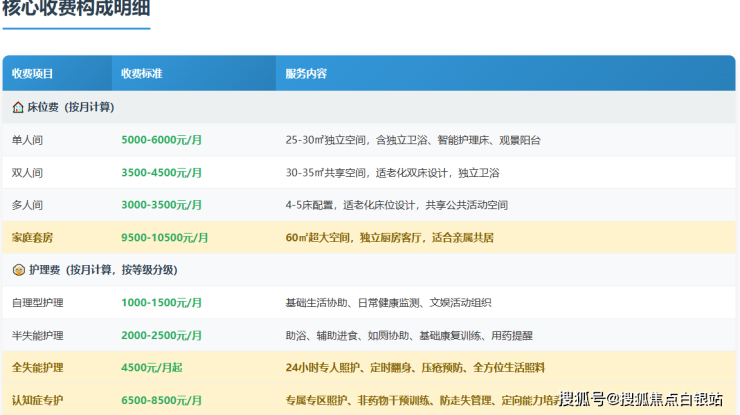This screenshot has width=740, height=415.
Task: Select the 收费标准 column header
Action: [x=142, y=74]
